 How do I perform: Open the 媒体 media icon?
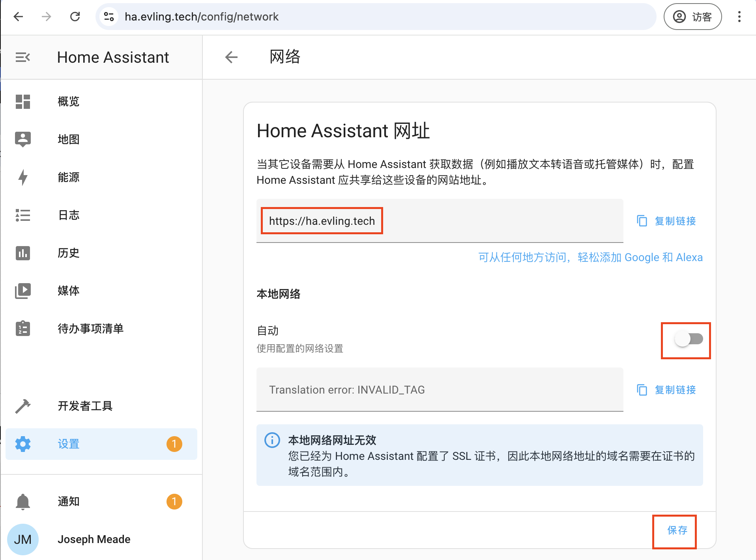[x=23, y=291]
